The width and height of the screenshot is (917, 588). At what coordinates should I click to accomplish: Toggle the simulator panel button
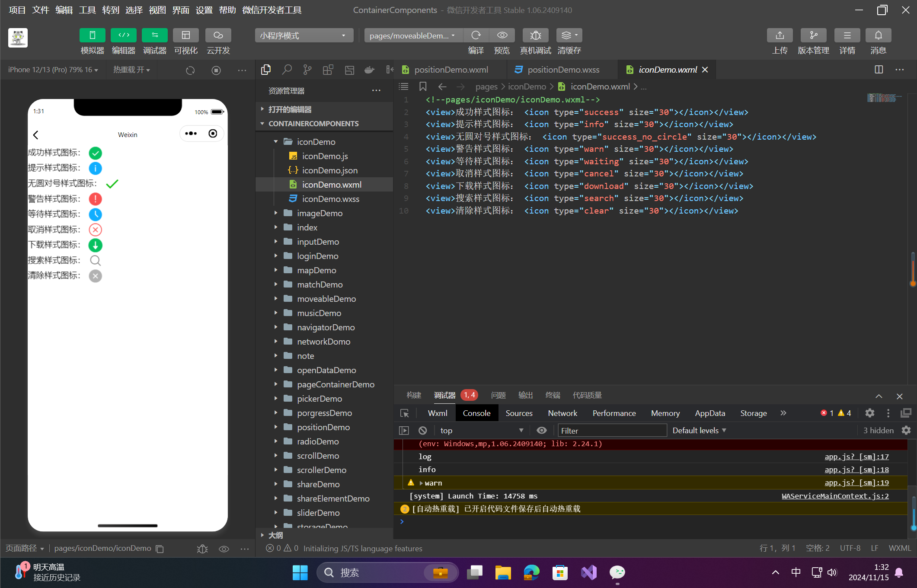[x=92, y=35]
